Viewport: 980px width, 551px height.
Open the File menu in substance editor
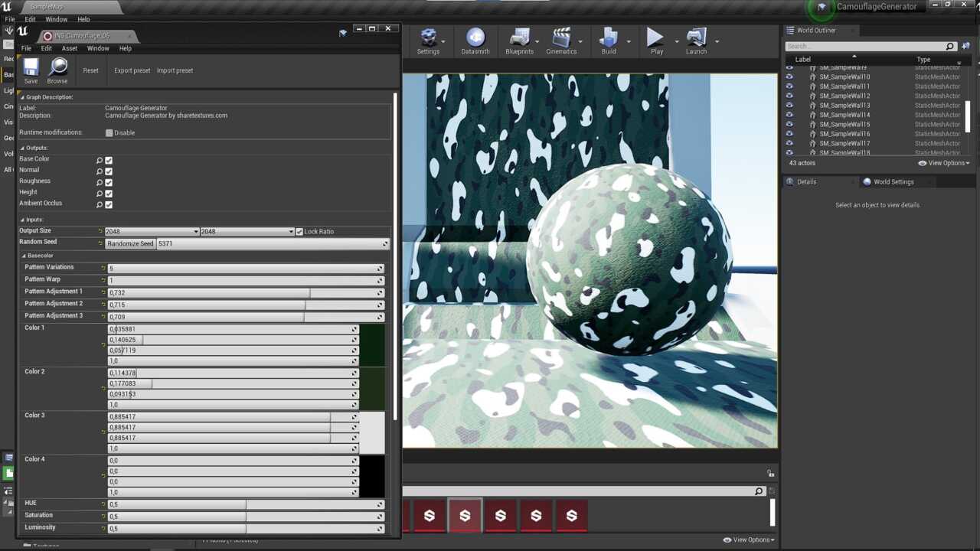pos(26,48)
